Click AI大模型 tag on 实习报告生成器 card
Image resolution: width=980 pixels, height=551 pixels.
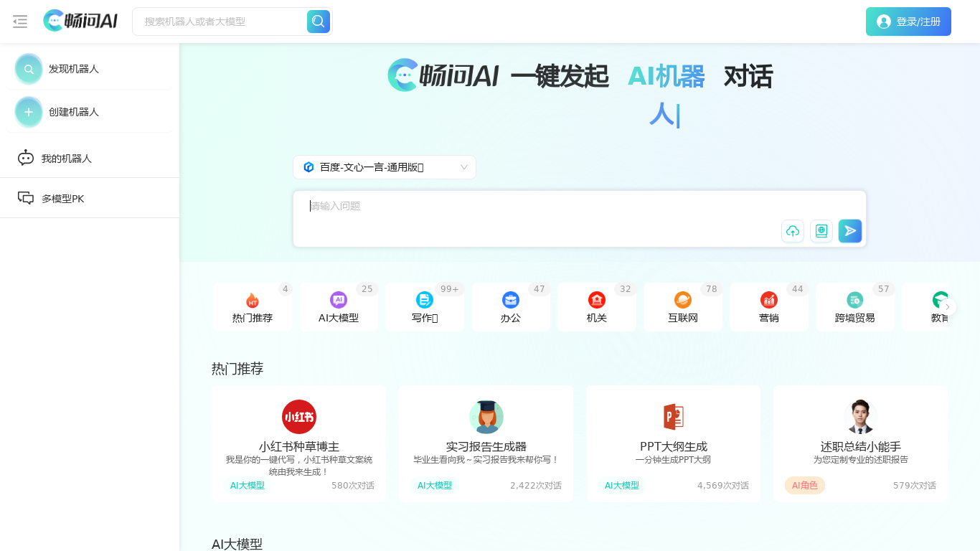tap(435, 486)
